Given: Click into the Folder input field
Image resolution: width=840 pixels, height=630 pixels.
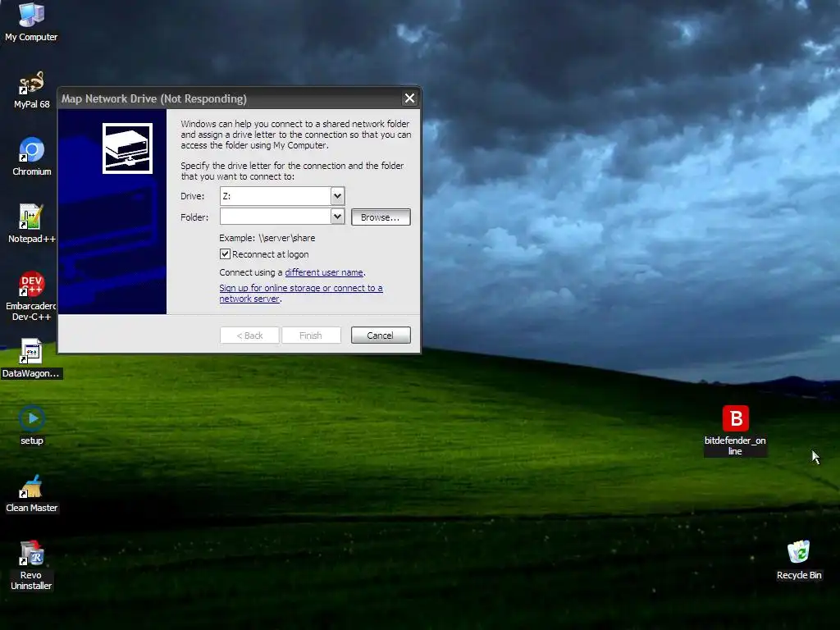Looking at the screenshot, I should tap(276, 217).
